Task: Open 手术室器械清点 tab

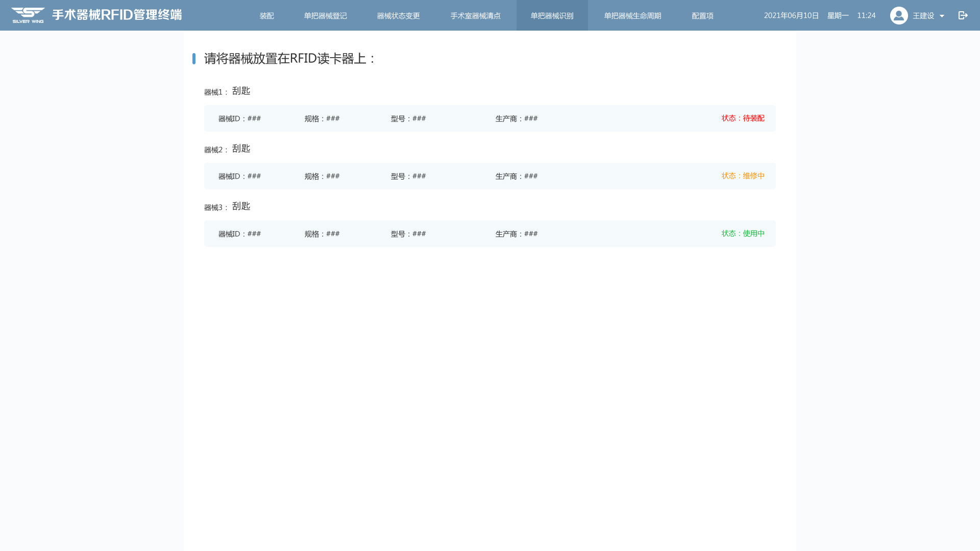Action: [475, 15]
